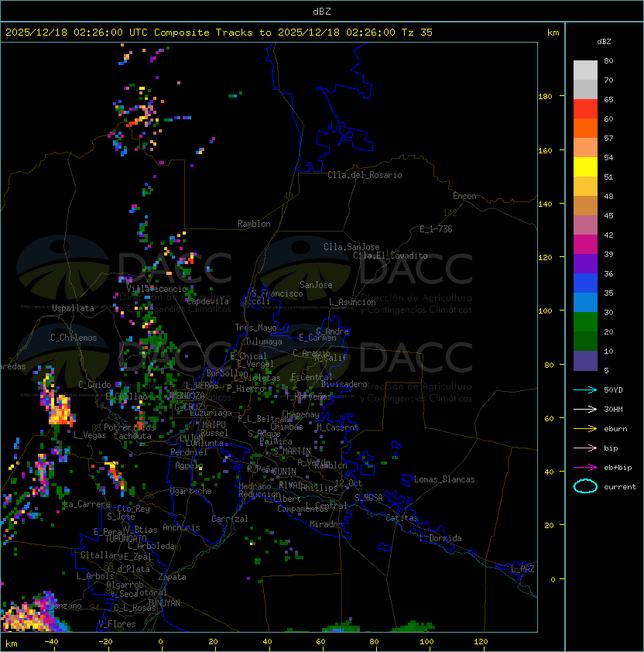
Task: Click the S_MARTIN label
Action: click(x=292, y=451)
